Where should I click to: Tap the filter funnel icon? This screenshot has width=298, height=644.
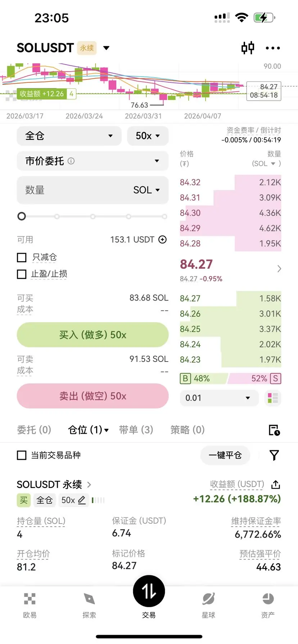[274, 455]
